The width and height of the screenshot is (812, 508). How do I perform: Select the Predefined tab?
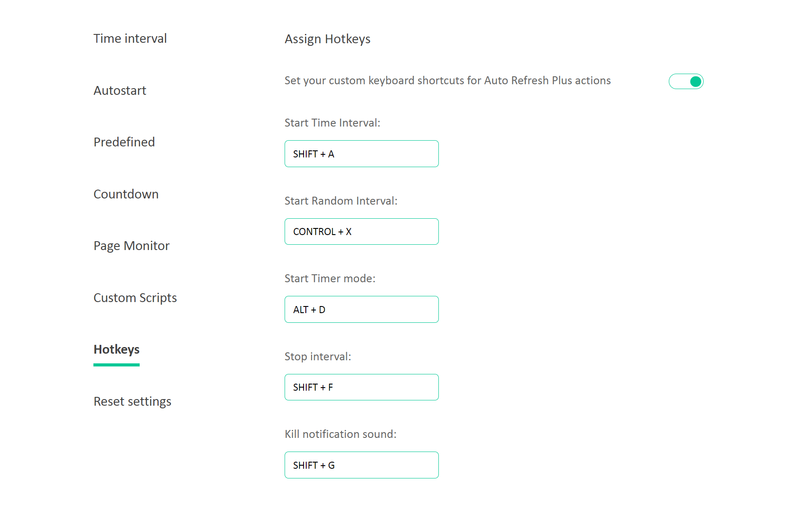124,142
